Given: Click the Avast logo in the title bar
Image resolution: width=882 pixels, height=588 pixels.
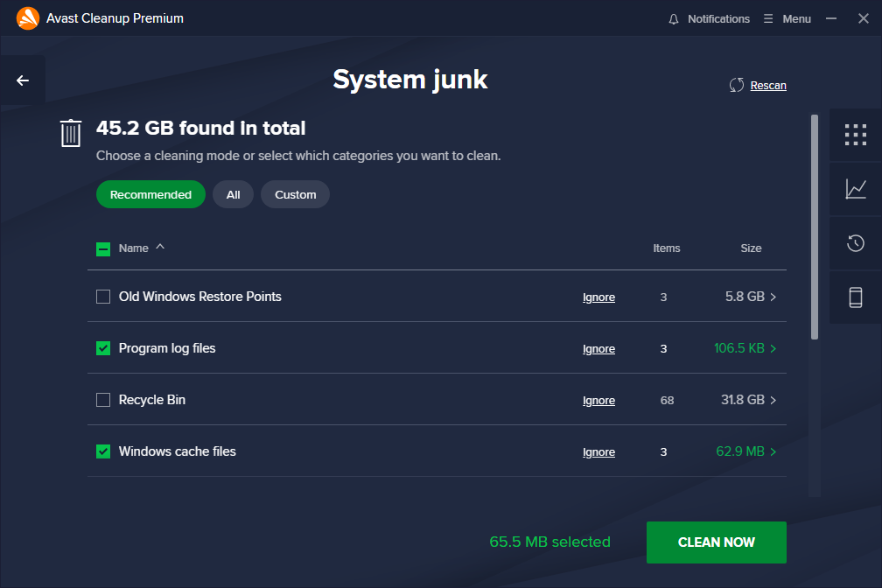Looking at the screenshot, I should [26, 17].
